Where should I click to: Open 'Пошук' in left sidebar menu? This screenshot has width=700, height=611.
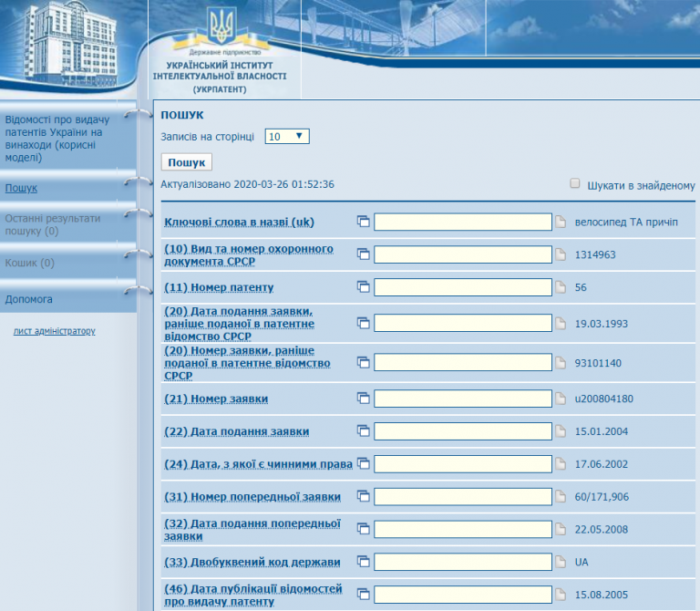click(x=21, y=188)
